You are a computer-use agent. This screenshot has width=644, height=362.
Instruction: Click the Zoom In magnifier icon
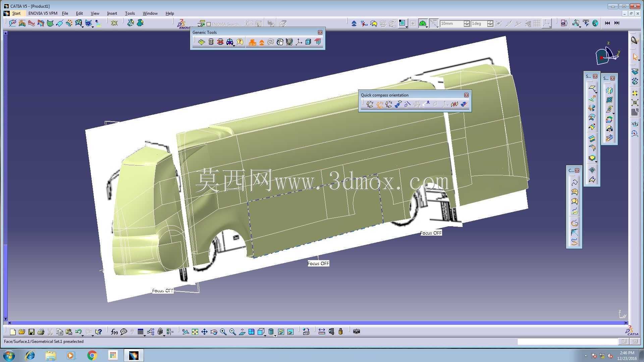(x=223, y=332)
